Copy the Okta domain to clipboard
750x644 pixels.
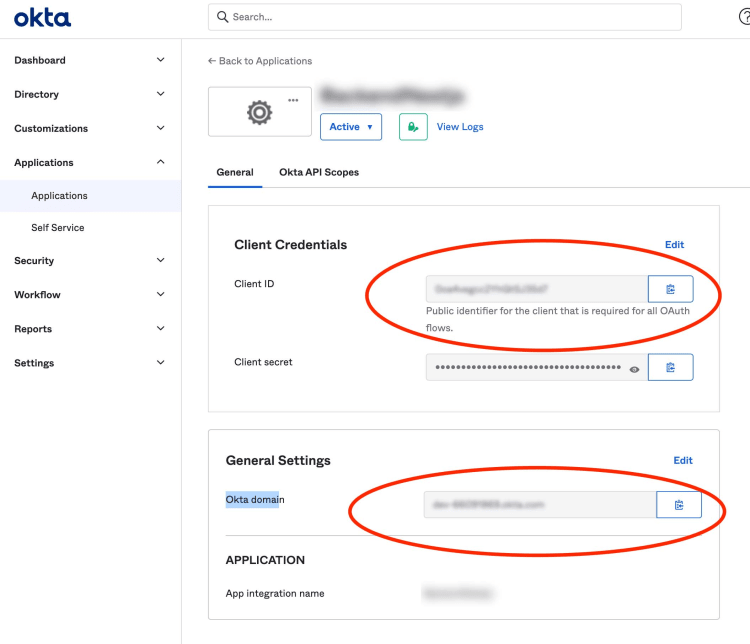[679, 505]
